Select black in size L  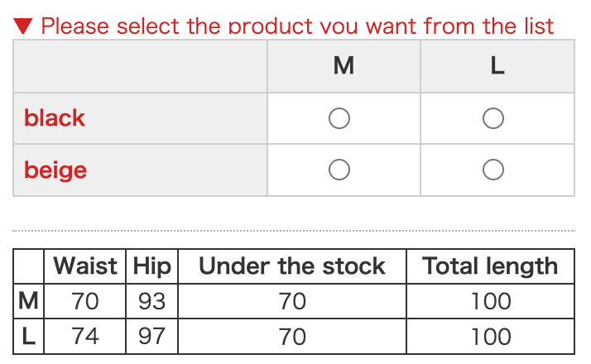[x=493, y=119]
